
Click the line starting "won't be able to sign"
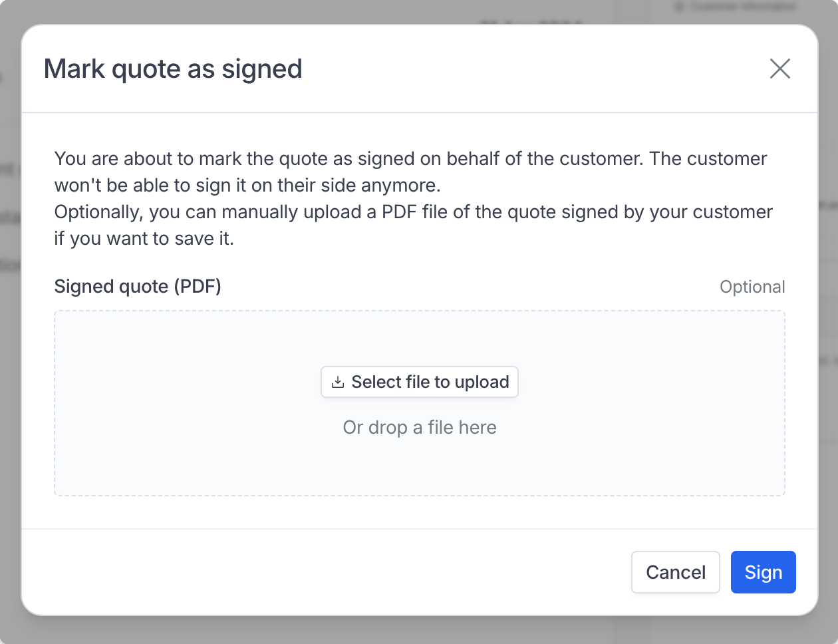tap(247, 185)
